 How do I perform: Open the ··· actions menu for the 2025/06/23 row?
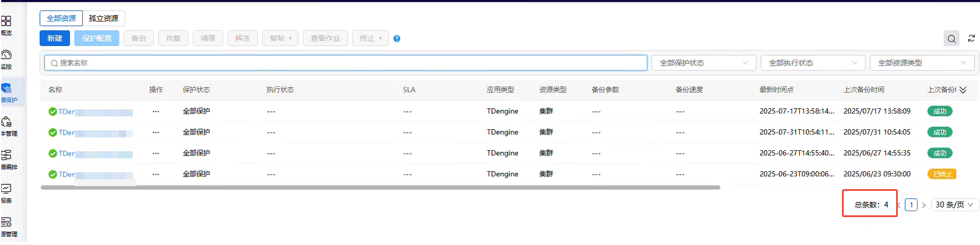156,174
